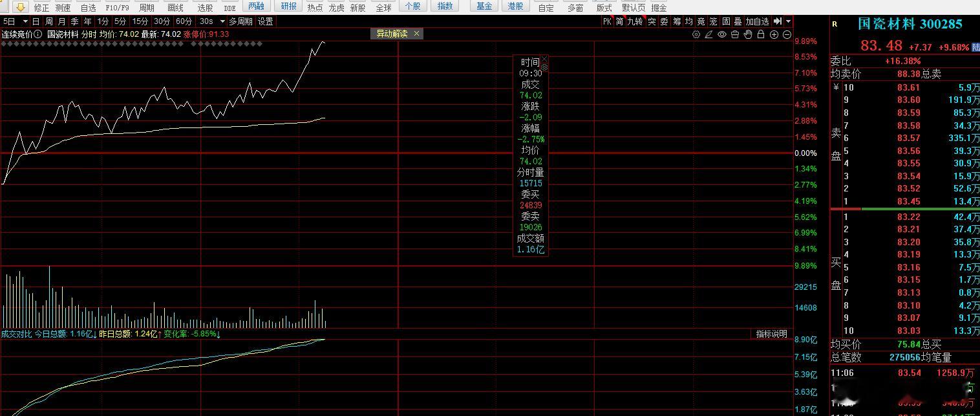Toggle the 简 simplified view button
This screenshot has width=980, height=416.
619,21
